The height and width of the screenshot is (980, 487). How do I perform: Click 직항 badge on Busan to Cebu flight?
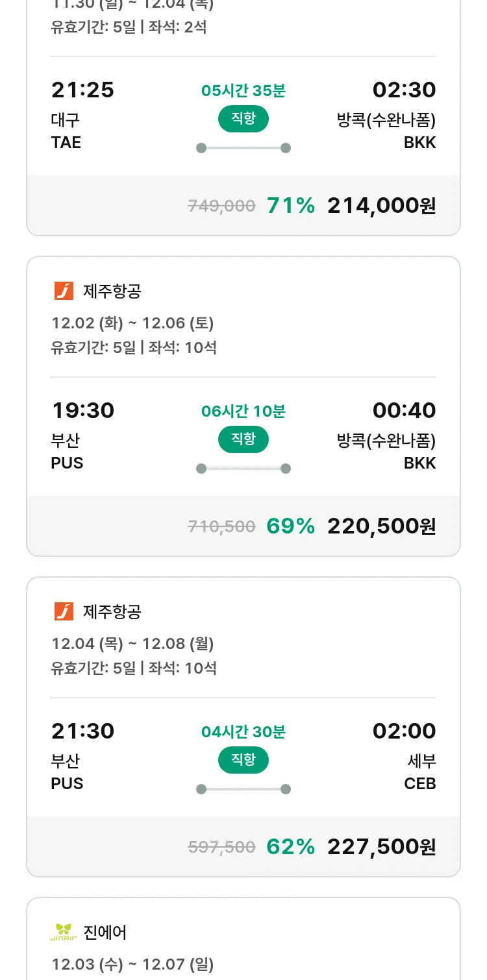pyautogui.click(x=243, y=760)
